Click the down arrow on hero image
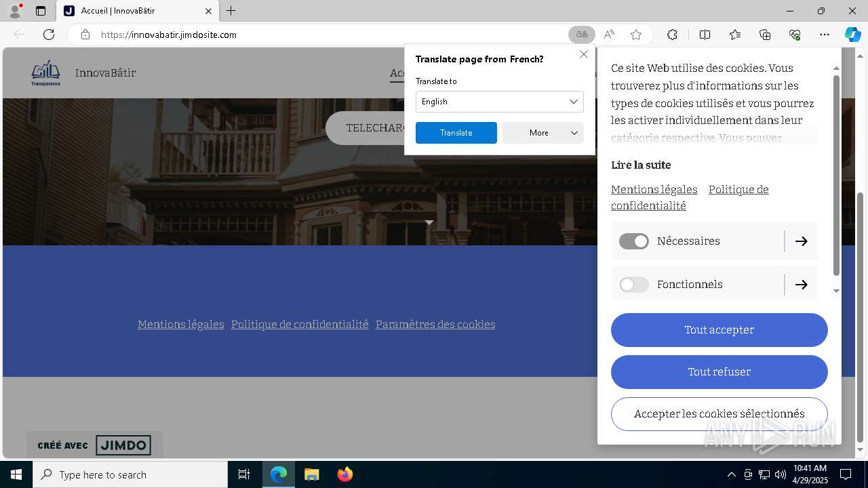The height and width of the screenshot is (488, 868). pos(429,222)
